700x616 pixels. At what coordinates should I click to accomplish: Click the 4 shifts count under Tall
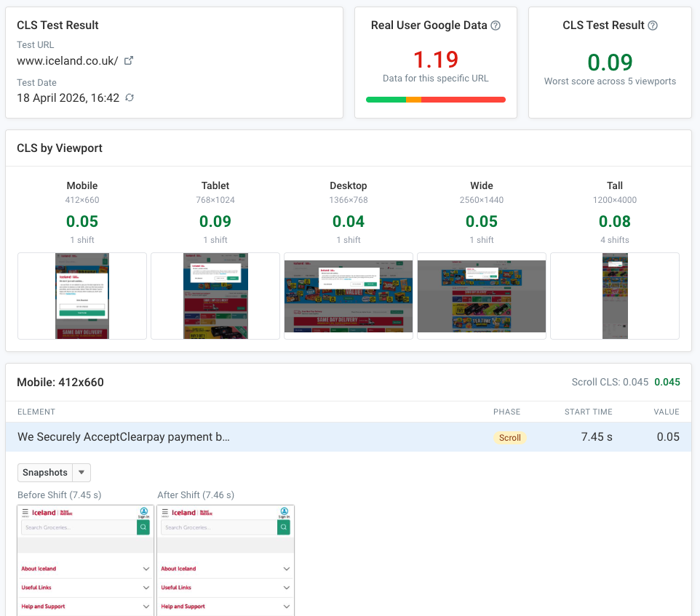pos(615,240)
